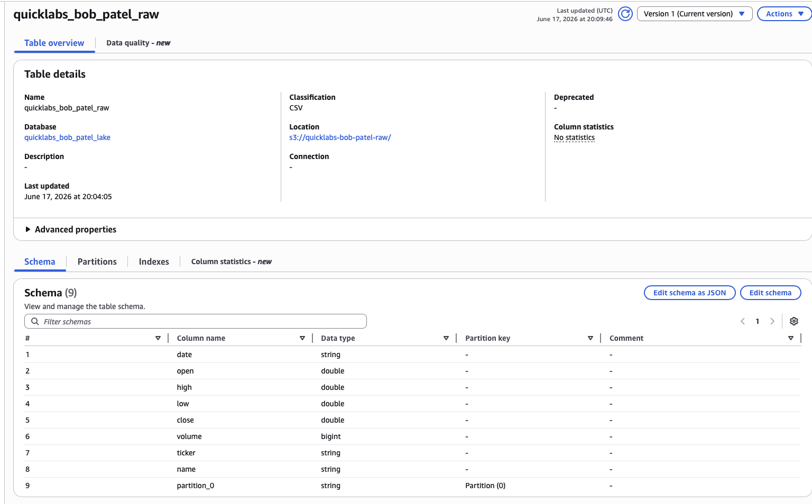Viewport: 812px width, 504px height.
Task: Sort by the # column arrow
Action: tap(158, 338)
